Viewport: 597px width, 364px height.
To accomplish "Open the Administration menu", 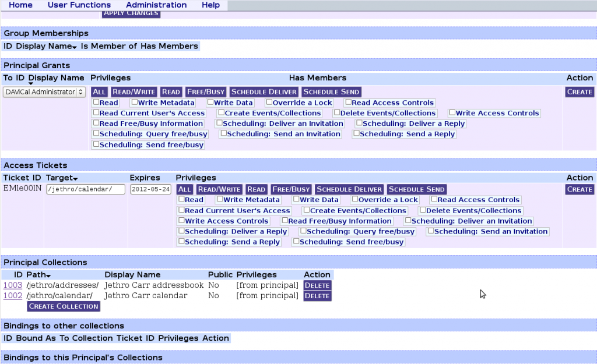I will [x=156, y=5].
